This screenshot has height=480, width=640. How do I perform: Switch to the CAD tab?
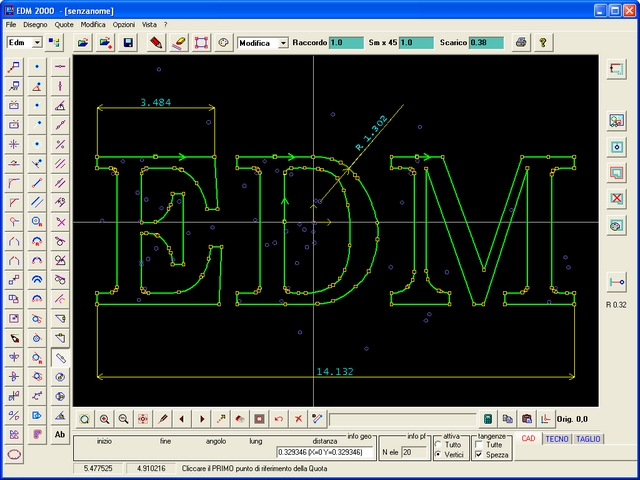pyautogui.click(x=528, y=438)
